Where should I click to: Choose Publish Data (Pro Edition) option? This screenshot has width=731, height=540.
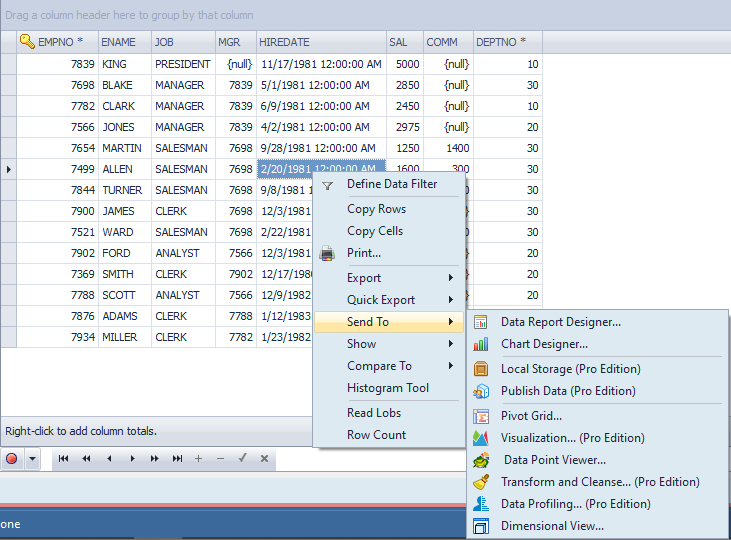click(x=597, y=391)
